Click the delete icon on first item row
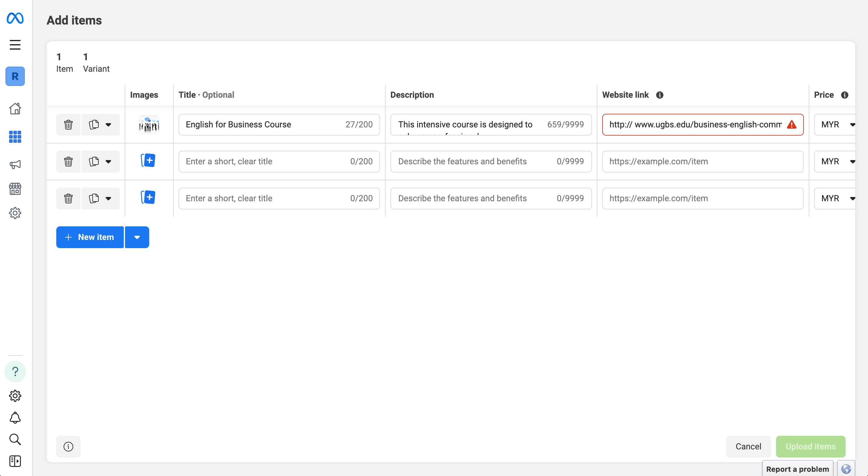The height and width of the screenshot is (476, 868). (x=68, y=124)
